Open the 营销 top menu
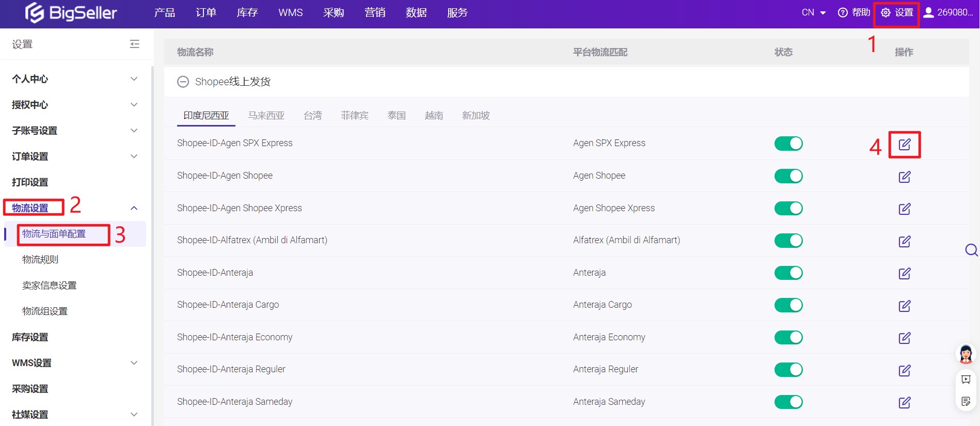980x426 pixels. [375, 12]
